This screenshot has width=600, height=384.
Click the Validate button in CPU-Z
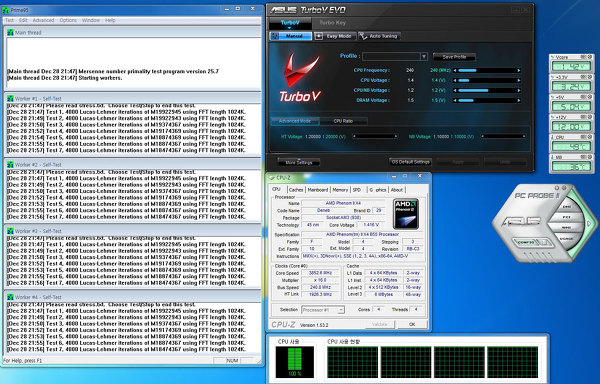[379, 324]
